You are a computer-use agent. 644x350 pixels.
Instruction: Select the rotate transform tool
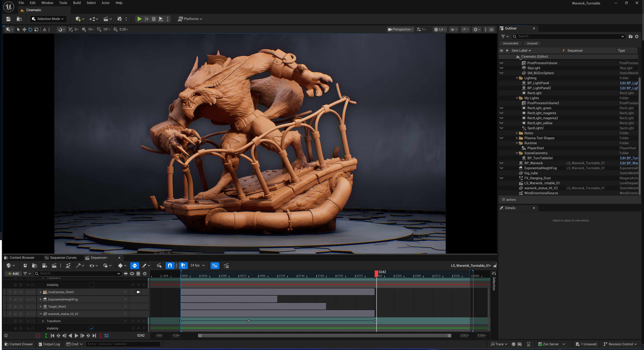coord(30,30)
